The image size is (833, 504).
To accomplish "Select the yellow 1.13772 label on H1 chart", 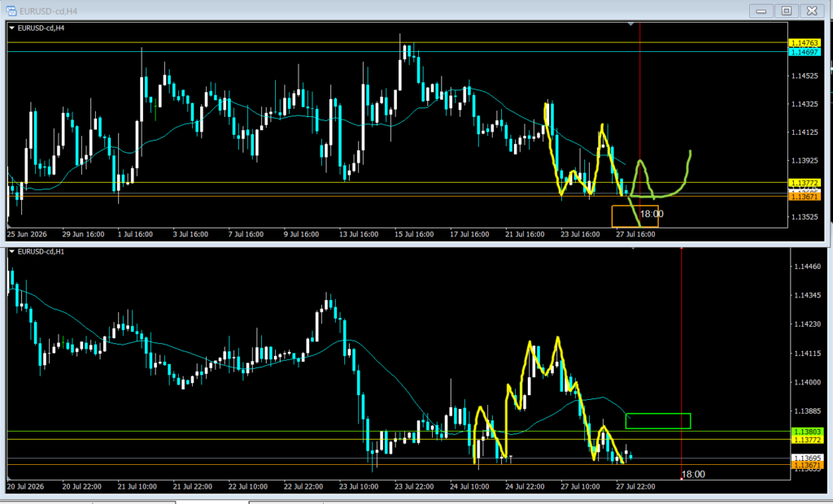I will pos(807,440).
